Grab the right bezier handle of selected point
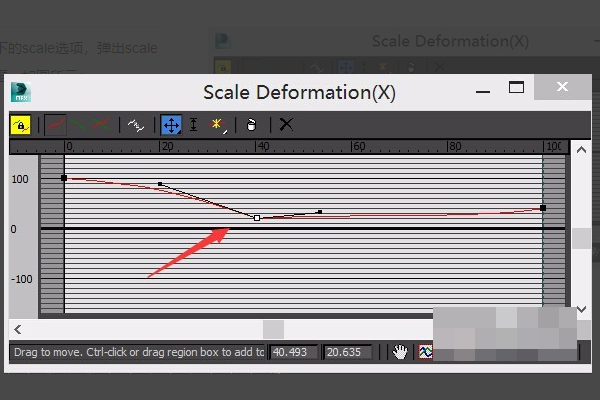This screenshot has width=600, height=400. pyautogui.click(x=320, y=212)
